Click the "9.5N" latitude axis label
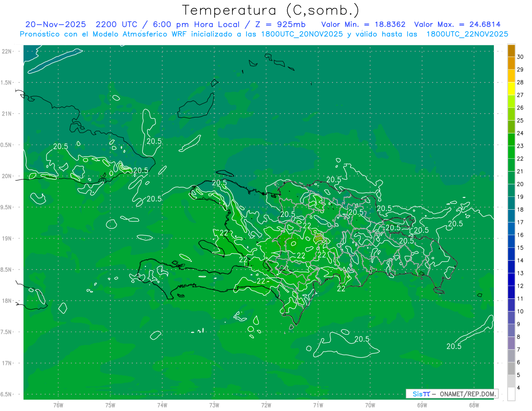 coord(6,207)
